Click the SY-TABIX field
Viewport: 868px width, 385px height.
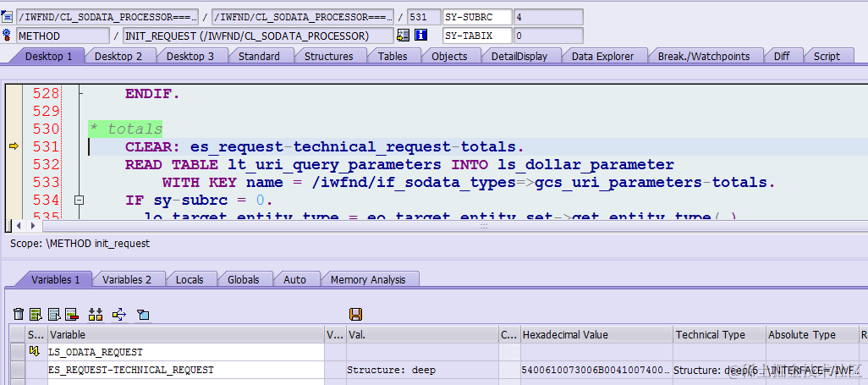tap(477, 36)
